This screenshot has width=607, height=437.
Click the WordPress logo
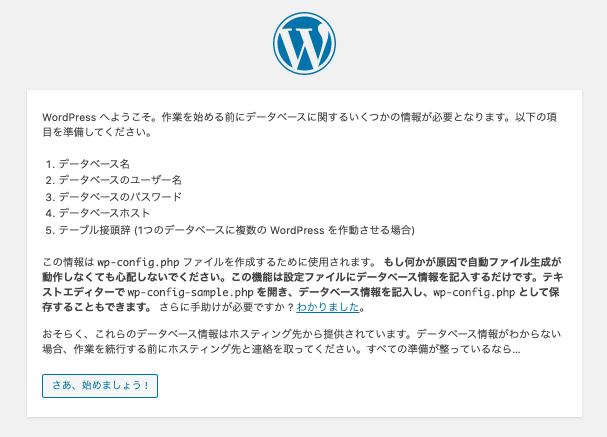click(303, 44)
